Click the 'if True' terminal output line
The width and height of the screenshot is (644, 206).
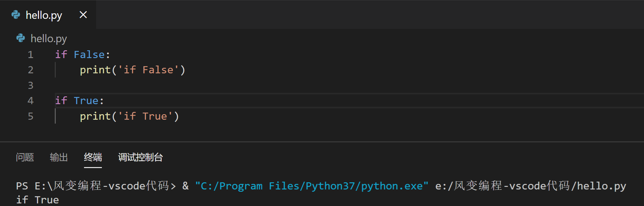pos(38,200)
